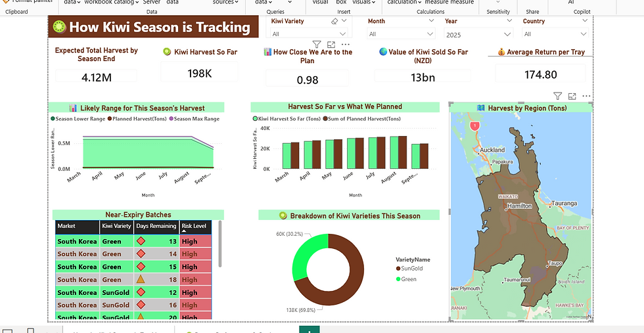Open filter icon below Kiwi Variety slicer
The height and width of the screenshot is (333, 644).
[316, 45]
